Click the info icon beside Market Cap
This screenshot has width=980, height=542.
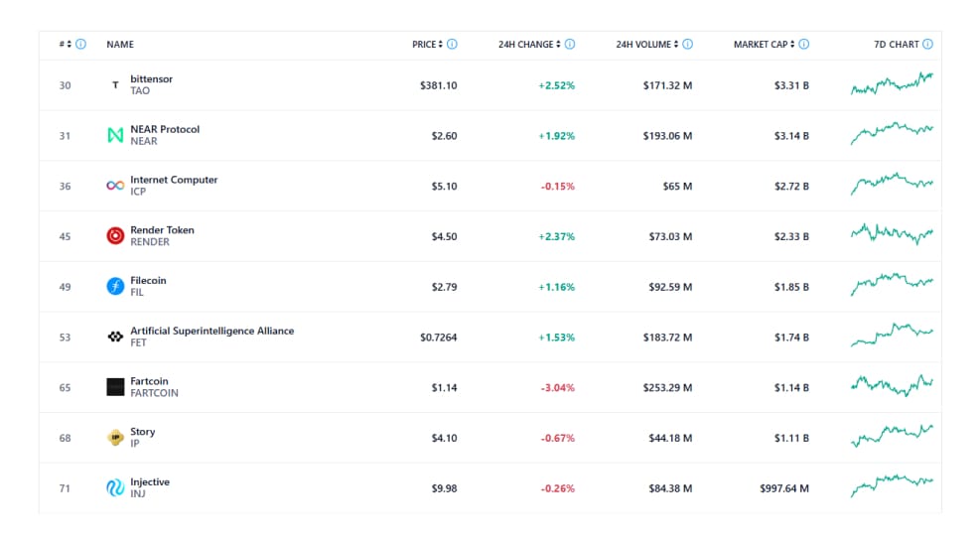pyautogui.click(x=803, y=45)
